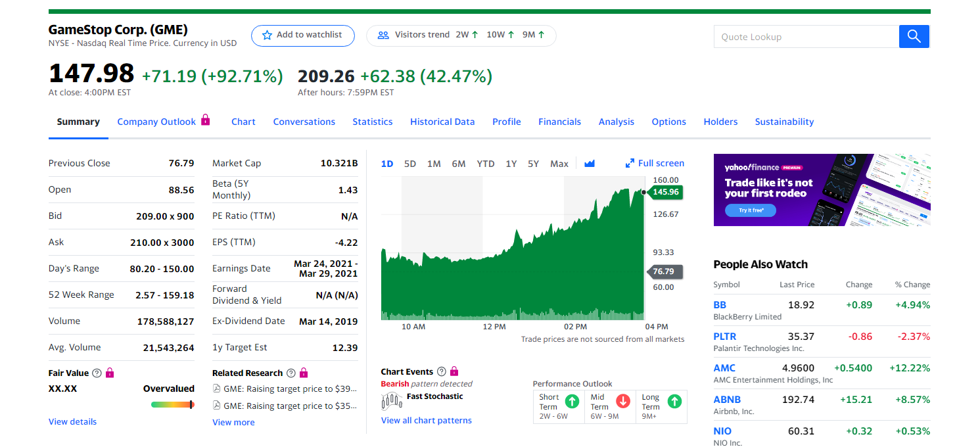Select the YTD chart range
980x447 pixels.
[x=486, y=164]
